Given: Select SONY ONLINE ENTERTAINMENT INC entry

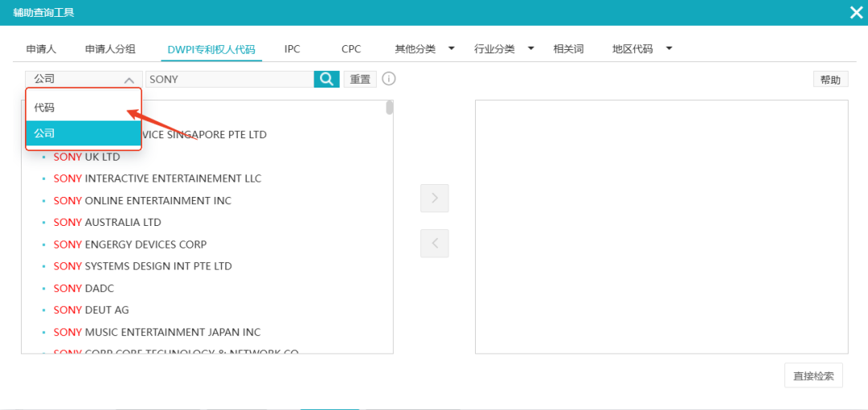Looking at the screenshot, I should [x=142, y=200].
